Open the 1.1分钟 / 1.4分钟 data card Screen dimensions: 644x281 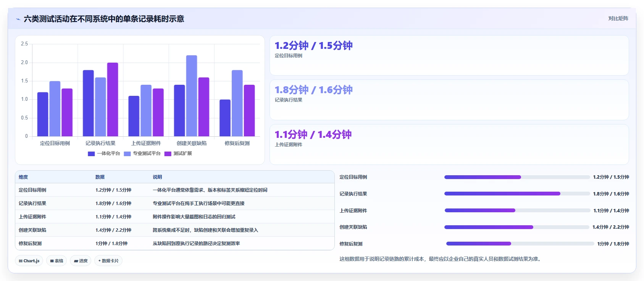[449, 144]
